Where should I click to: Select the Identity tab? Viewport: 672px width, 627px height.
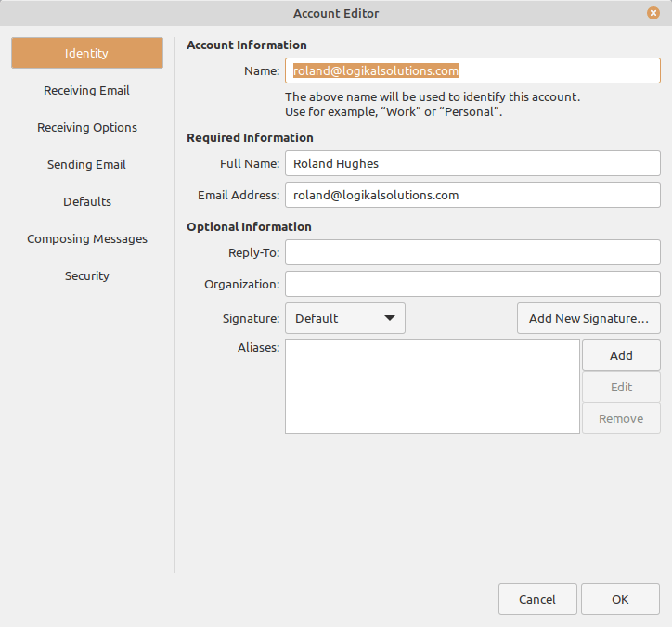pyautogui.click(x=86, y=53)
